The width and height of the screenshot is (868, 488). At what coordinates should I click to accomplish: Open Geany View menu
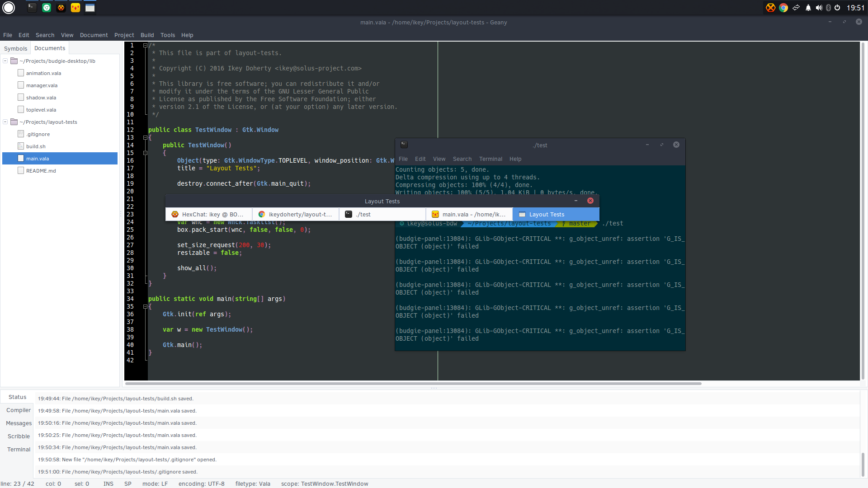click(x=67, y=35)
